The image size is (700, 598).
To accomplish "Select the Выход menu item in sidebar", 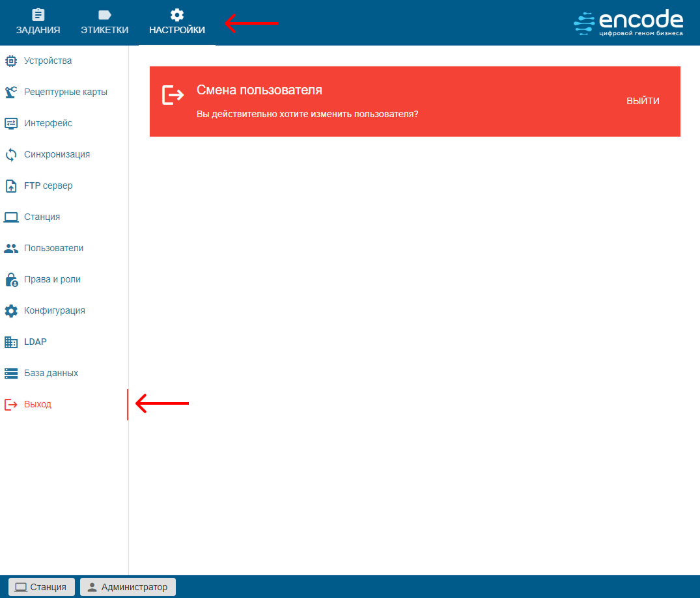I will (x=37, y=405).
